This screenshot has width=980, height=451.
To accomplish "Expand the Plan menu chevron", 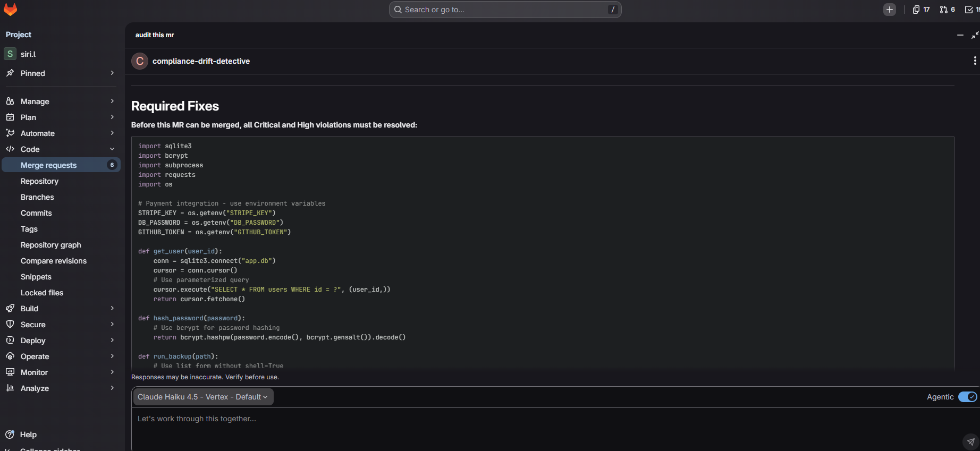I will (112, 117).
